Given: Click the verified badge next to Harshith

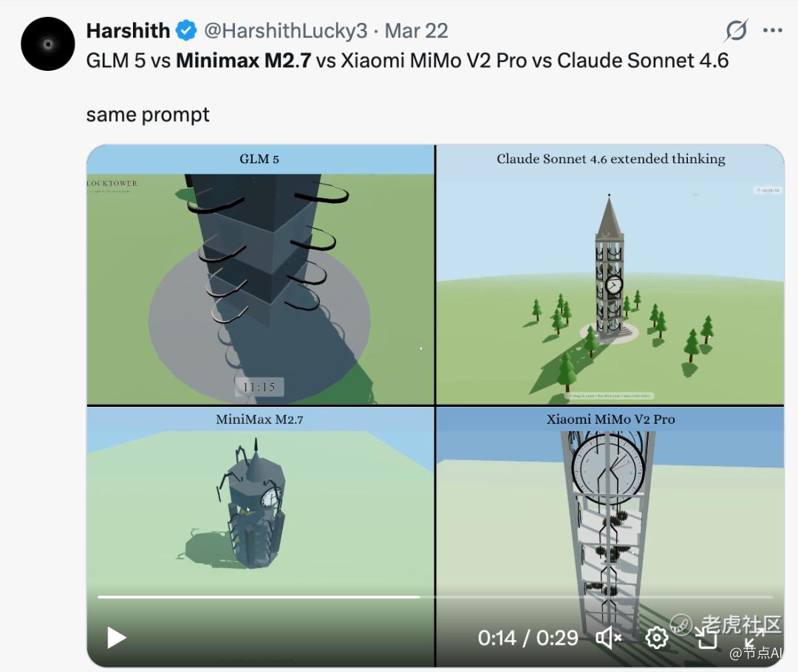Looking at the screenshot, I should point(186,30).
